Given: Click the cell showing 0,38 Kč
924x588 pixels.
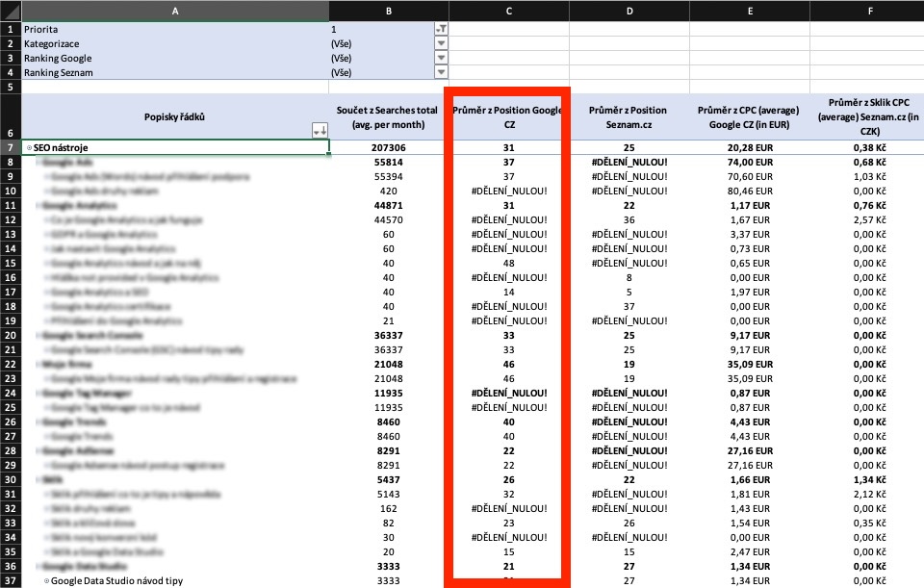Looking at the screenshot, I should 867,148.
